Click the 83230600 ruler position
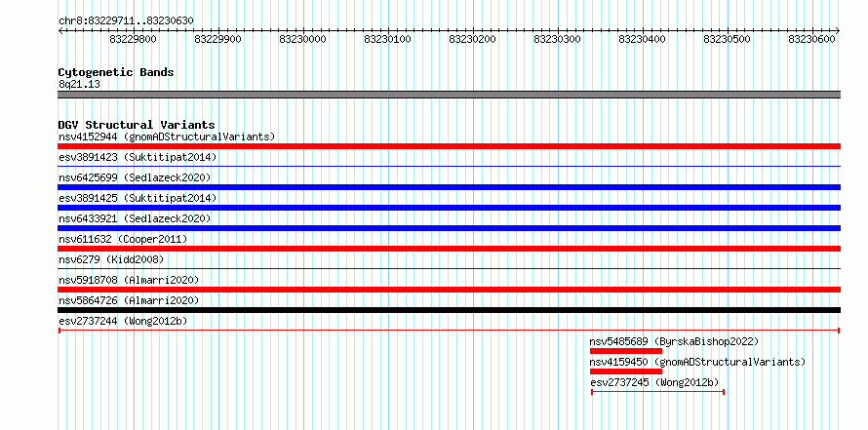 click(x=811, y=39)
